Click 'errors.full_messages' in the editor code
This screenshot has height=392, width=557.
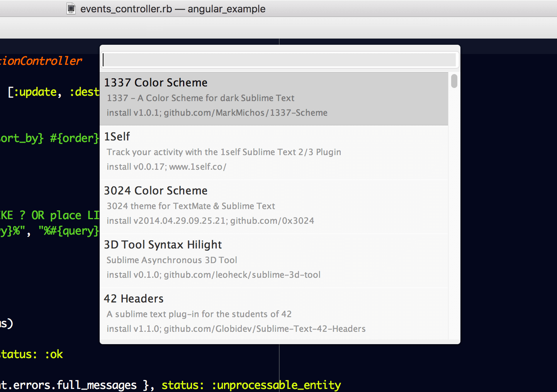(75, 385)
